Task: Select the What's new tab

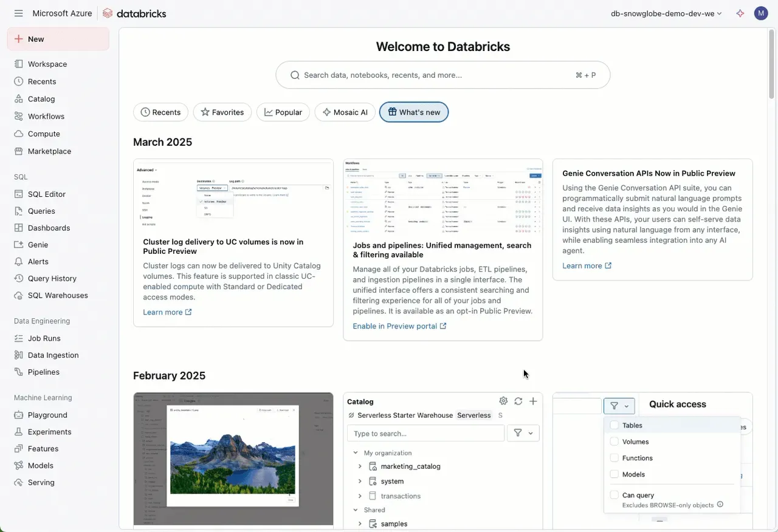Action: (414, 112)
